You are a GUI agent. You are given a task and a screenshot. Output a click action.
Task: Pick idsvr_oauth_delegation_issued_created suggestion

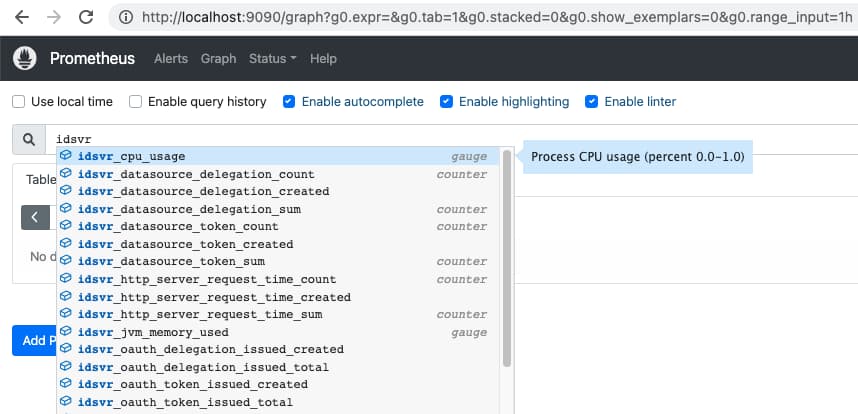point(278,349)
